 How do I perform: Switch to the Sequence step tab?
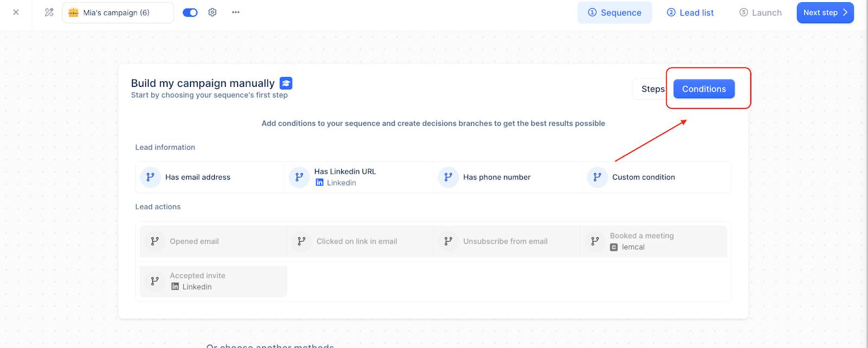point(615,12)
